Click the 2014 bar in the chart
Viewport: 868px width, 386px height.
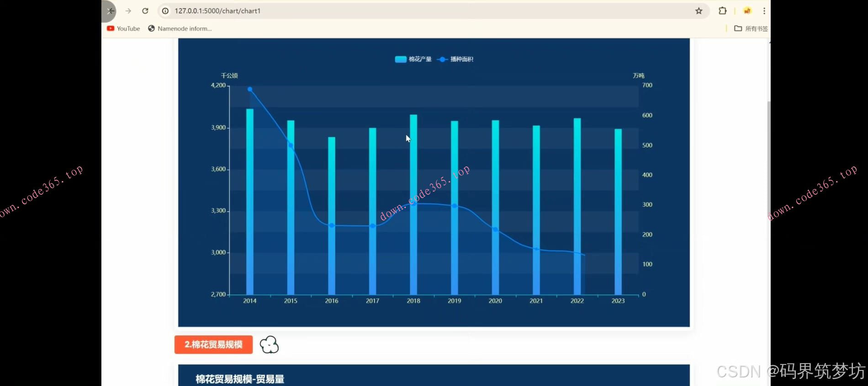[x=250, y=202]
